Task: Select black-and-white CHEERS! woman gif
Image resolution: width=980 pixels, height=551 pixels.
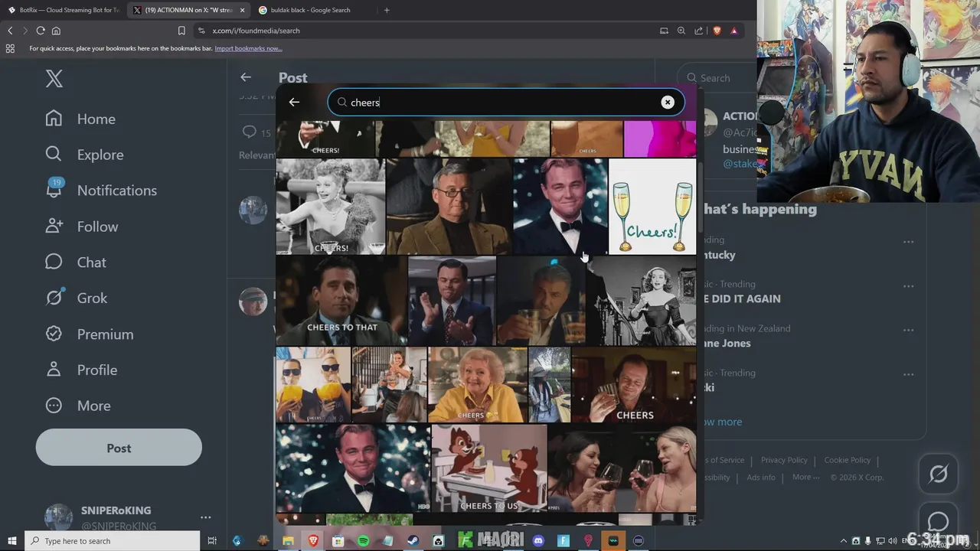Action: 330,207
